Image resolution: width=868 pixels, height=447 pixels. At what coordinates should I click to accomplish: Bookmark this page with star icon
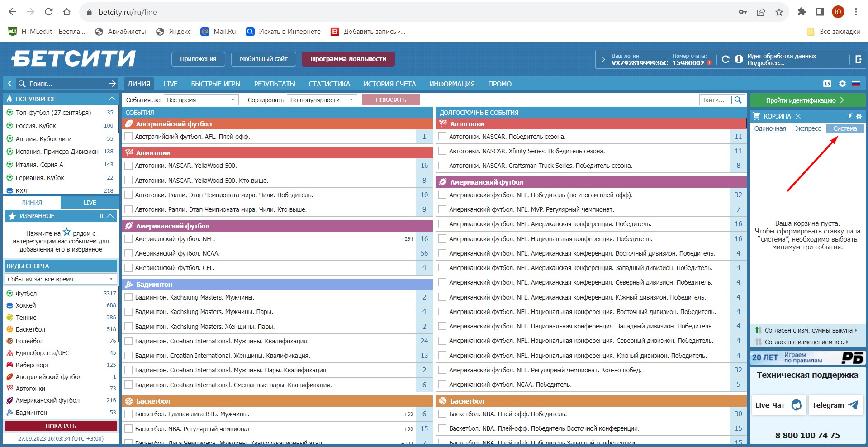(x=779, y=12)
